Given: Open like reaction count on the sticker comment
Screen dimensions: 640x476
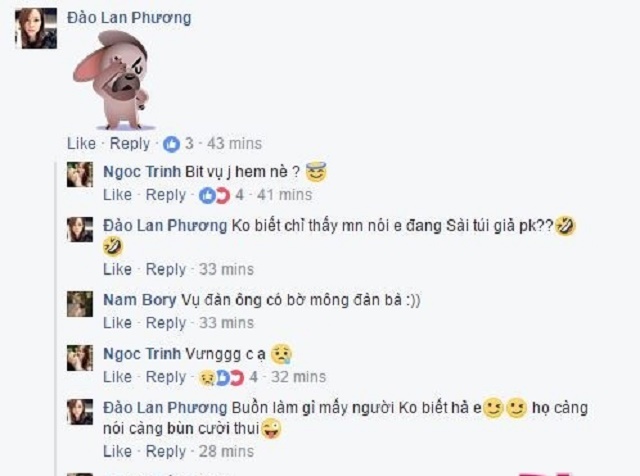Looking at the screenshot, I should 178,144.
